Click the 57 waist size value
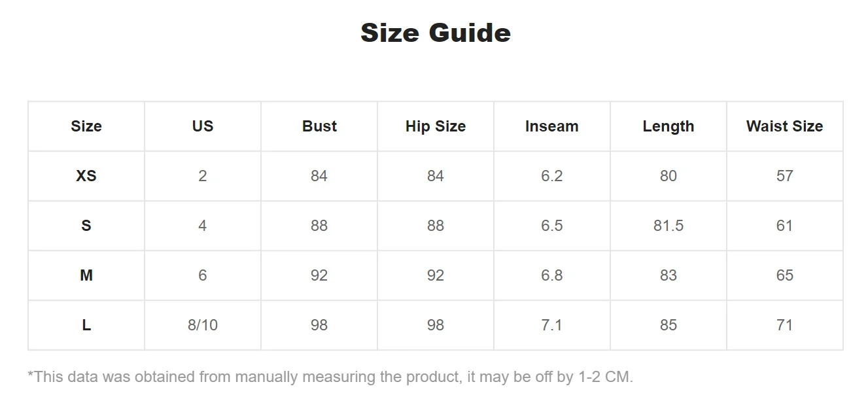 [785, 176]
